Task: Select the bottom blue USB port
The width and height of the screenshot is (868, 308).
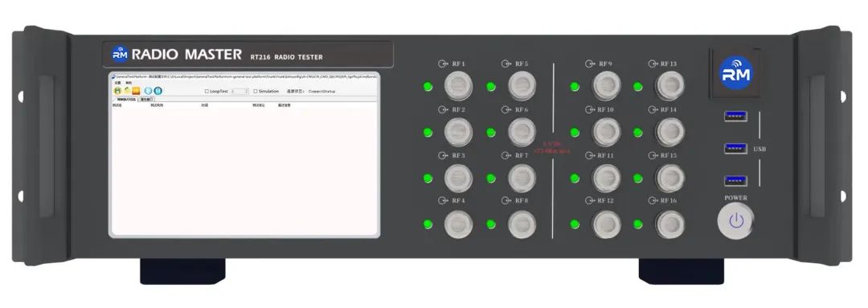Action: point(735,181)
